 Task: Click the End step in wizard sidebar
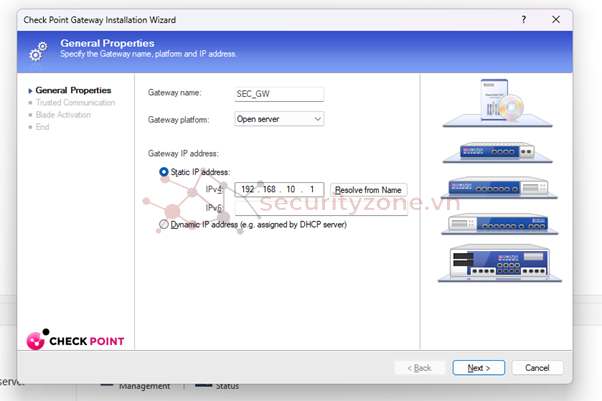tap(42, 127)
